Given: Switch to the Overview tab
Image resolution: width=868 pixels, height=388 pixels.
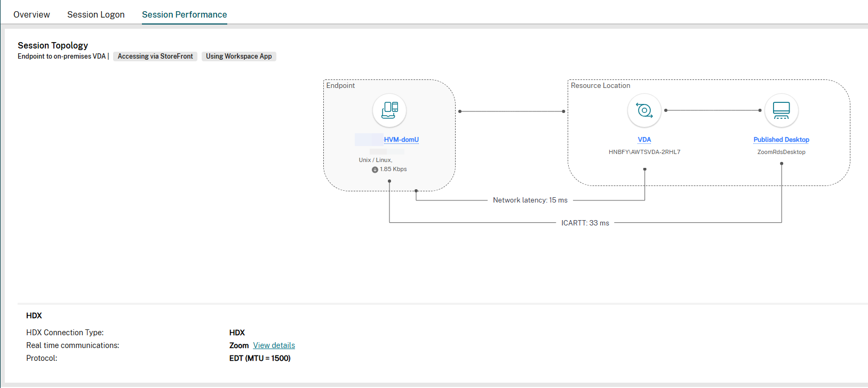Looking at the screenshot, I should pos(31,14).
